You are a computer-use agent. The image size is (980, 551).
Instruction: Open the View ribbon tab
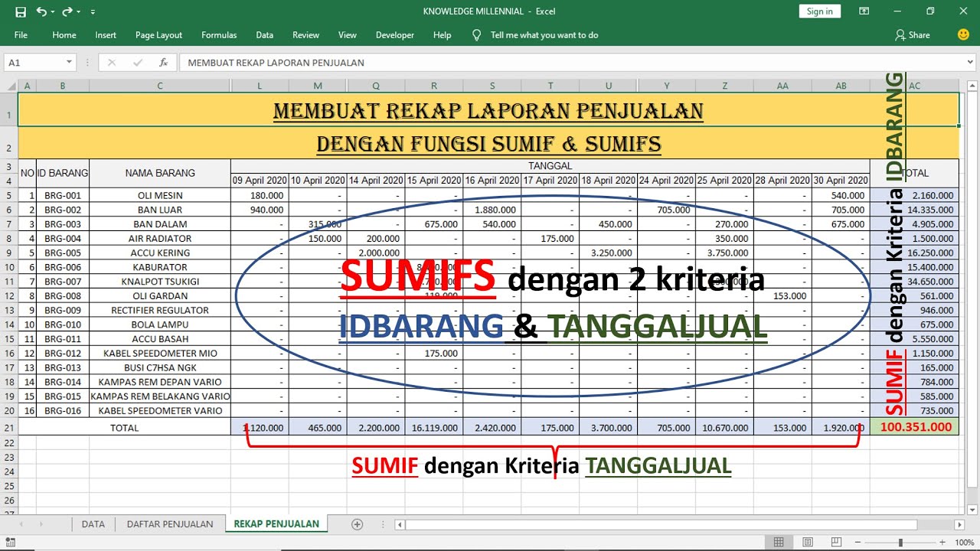[348, 35]
